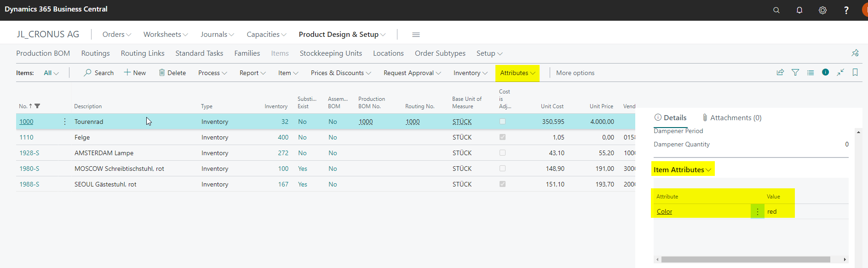Toggle the FactBox information icon
The height and width of the screenshot is (268, 868).
(x=826, y=72)
